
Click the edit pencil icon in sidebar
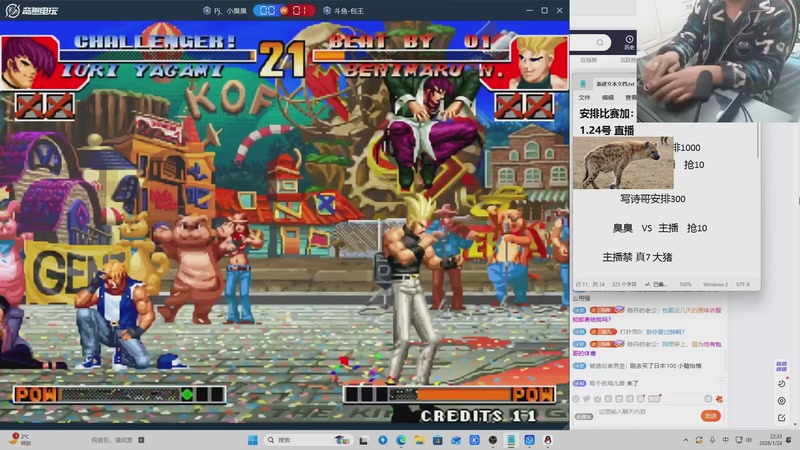[782, 418]
